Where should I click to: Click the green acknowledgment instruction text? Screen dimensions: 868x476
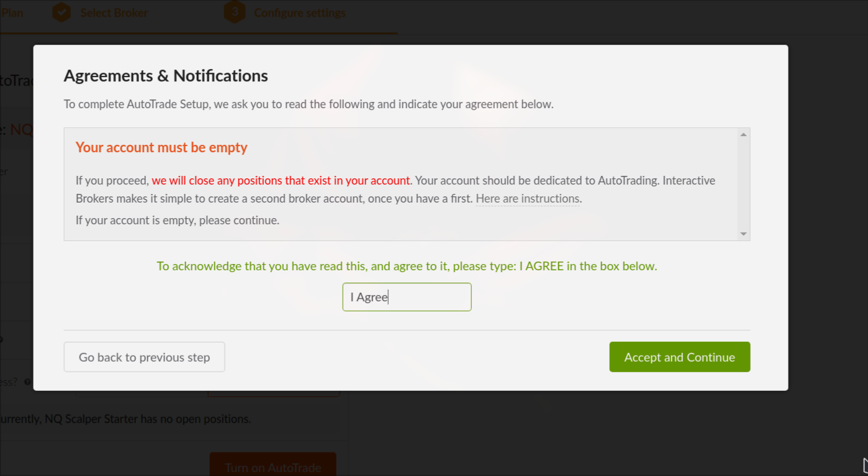pyautogui.click(x=407, y=266)
